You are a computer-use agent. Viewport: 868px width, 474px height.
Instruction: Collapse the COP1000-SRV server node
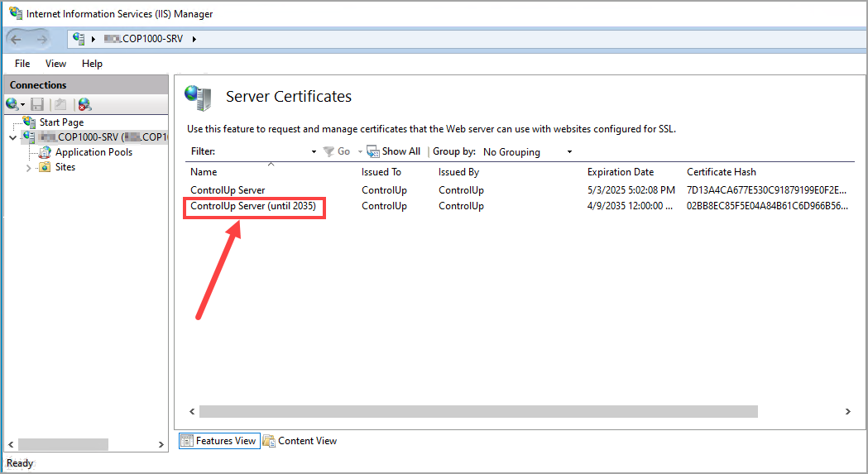point(12,137)
